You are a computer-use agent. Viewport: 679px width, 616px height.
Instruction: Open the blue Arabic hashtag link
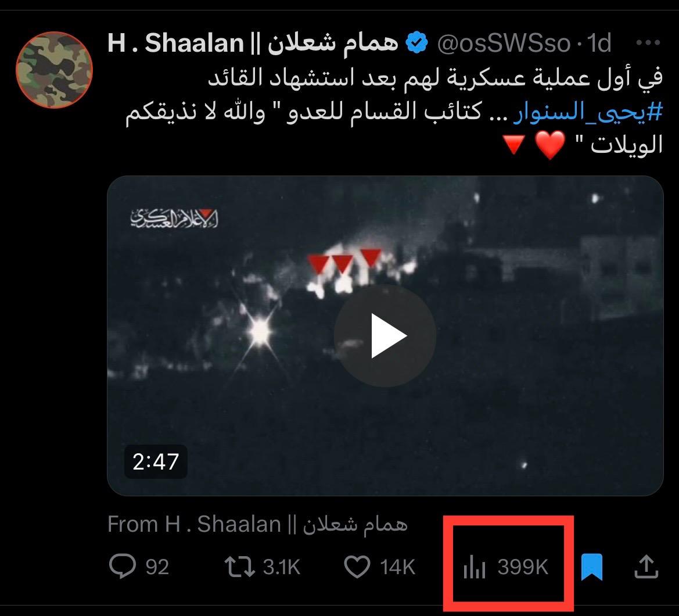(588, 113)
